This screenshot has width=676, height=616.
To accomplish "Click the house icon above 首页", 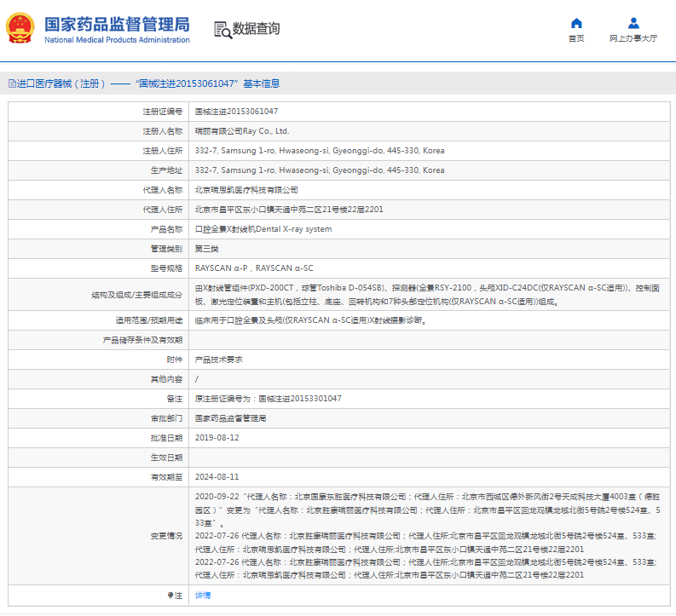I will 576,23.
